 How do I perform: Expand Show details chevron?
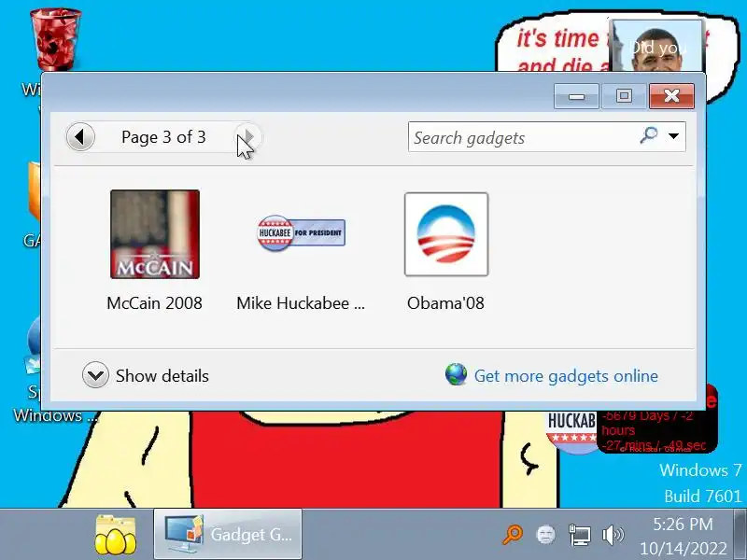tap(95, 375)
